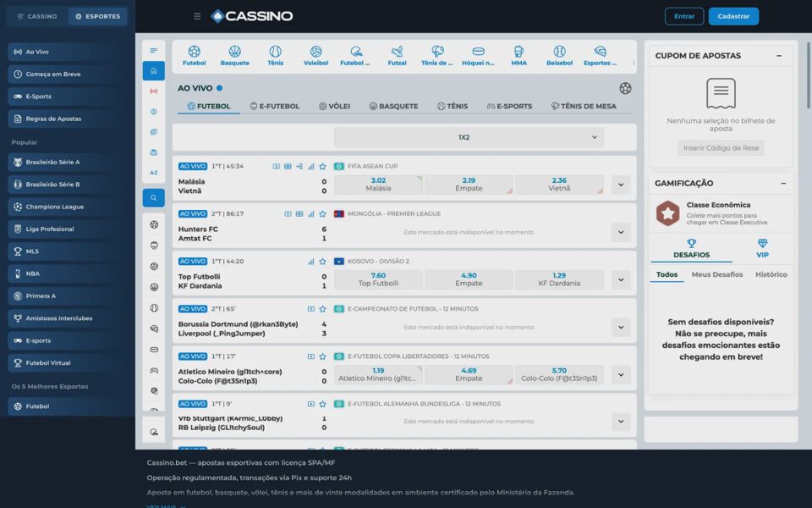
Task: Open the 1X2 market dropdown
Action: (469, 137)
